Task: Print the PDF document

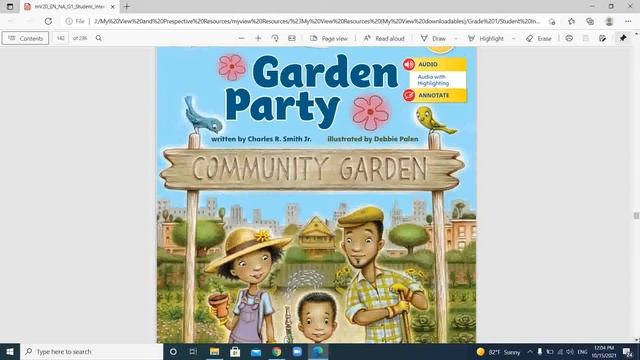Action: pyautogui.click(x=569, y=38)
